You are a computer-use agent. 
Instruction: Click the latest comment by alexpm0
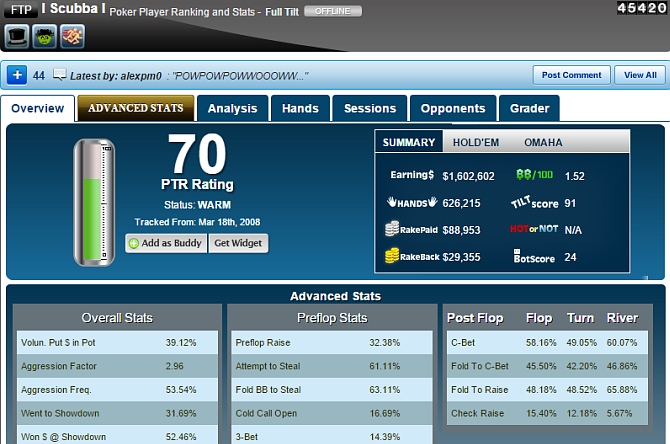[189, 76]
